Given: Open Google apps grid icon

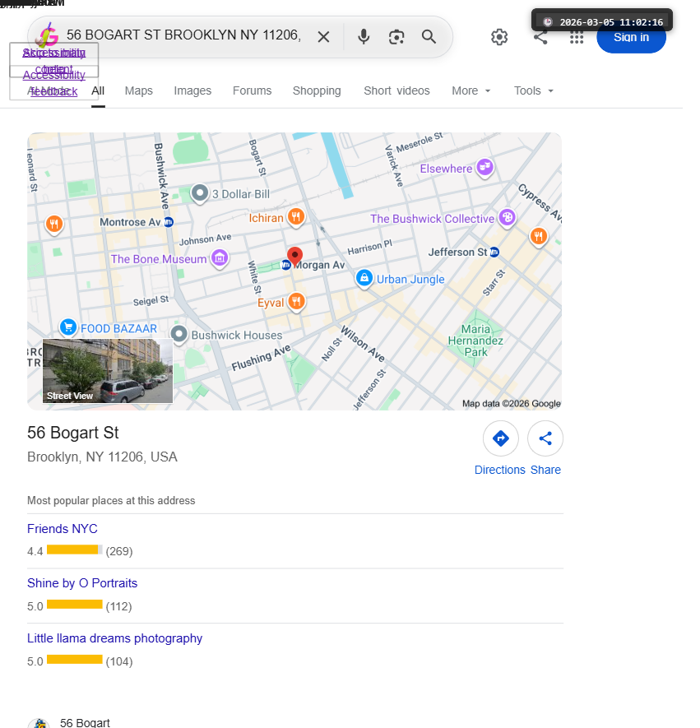Looking at the screenshot, I should click(577, 38).
